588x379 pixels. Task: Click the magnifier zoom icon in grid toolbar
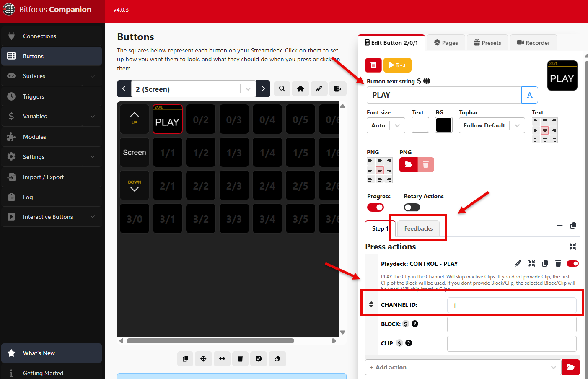click(x=282, y=89)
